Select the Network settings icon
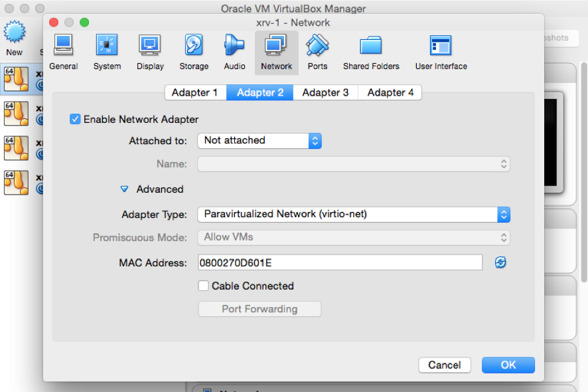 click(276, 52)
